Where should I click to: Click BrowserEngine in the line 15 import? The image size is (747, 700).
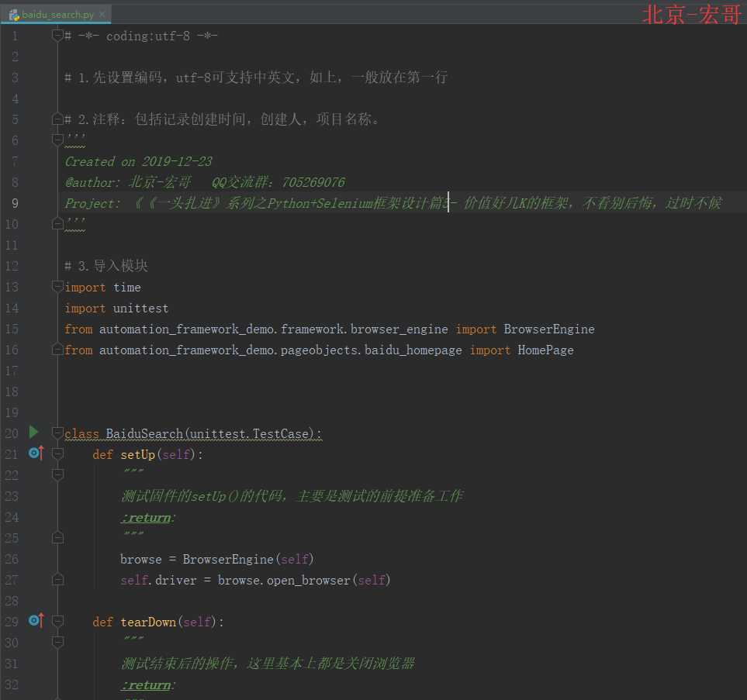click(549, 329)
